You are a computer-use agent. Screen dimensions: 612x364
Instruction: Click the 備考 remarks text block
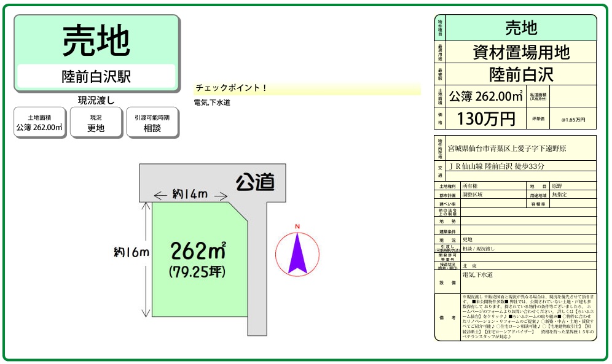click(x=528, y=317)
